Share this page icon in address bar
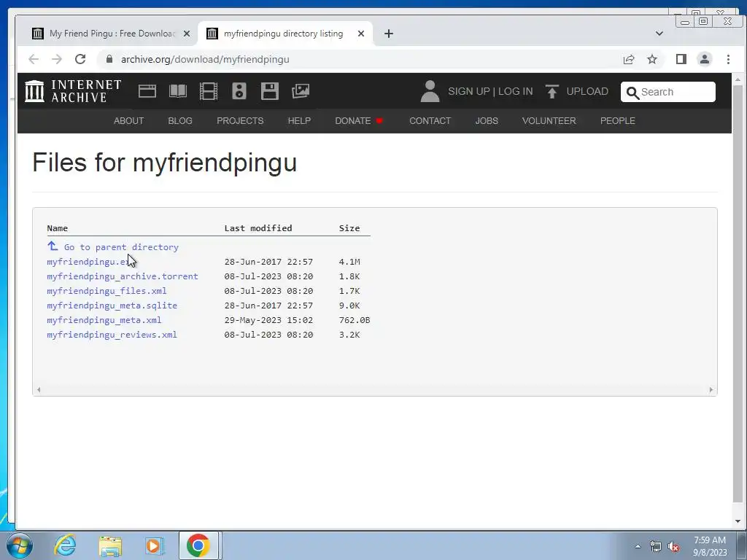 pyautogui.click(x=629, y=59)
